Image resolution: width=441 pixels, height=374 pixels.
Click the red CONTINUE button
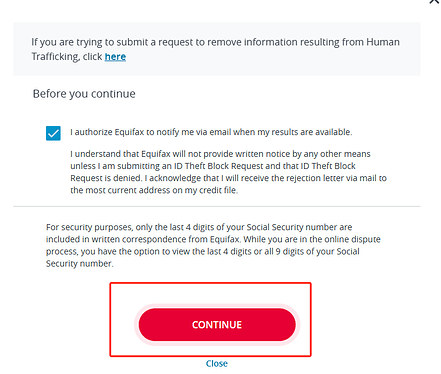217,324
